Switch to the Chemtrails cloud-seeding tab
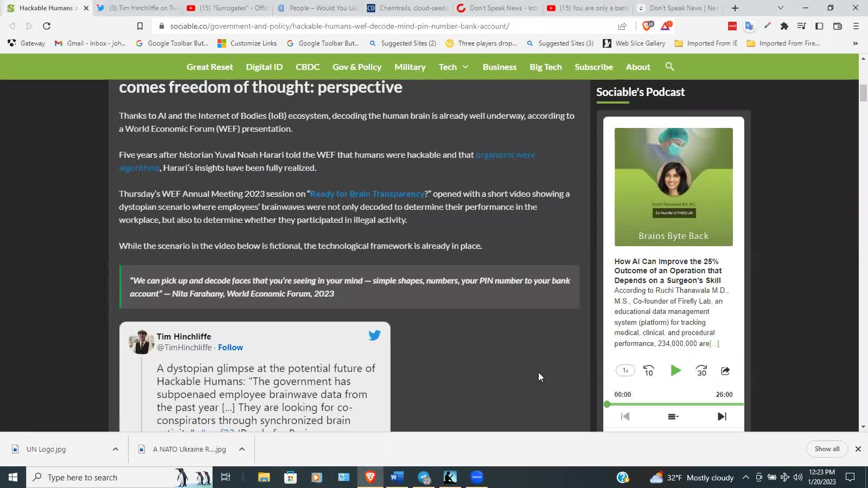The image size is (868, 488). tap(408, 8)
